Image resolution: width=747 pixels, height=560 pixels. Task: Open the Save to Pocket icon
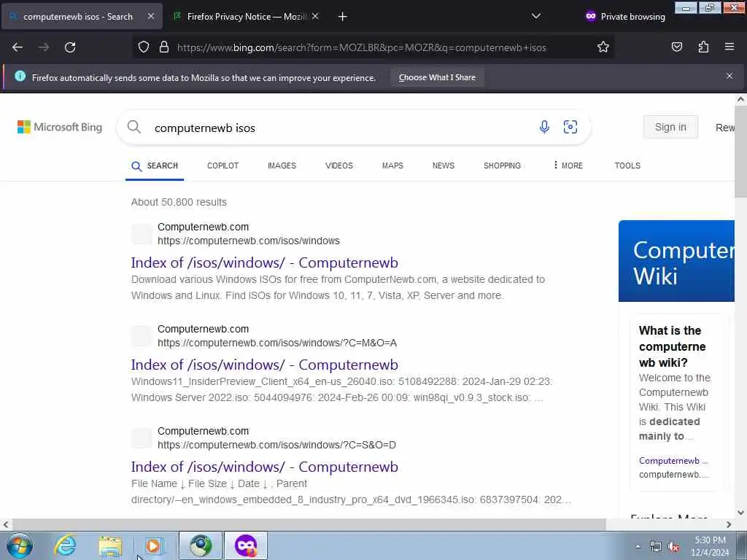[677, 47]
